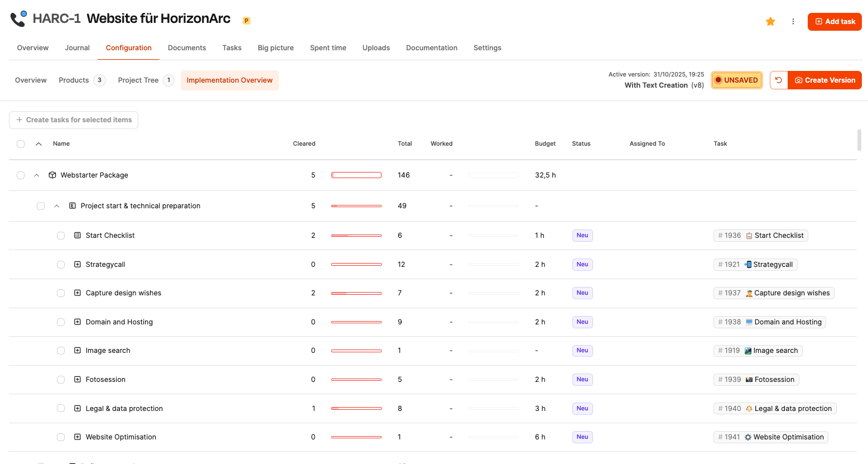Collapse the Webstarter Package row
Image resolution: width=868 pixels, height=464 pixels.
(37, 175)
